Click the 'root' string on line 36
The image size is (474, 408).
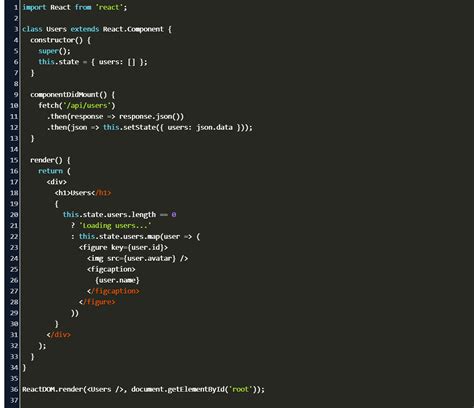240,389
